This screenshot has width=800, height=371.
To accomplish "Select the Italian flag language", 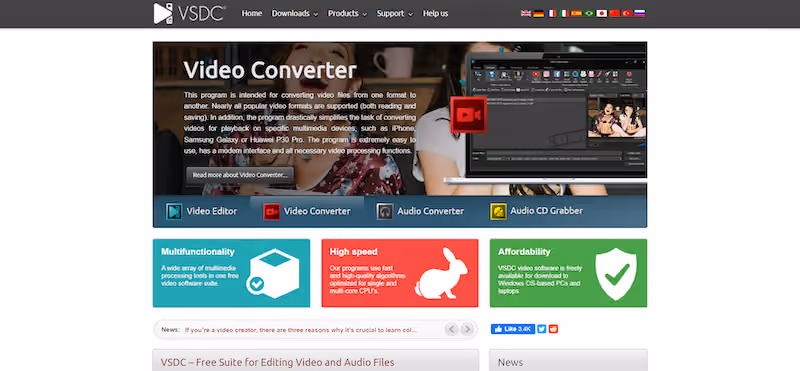I will (x=564, y=13).
